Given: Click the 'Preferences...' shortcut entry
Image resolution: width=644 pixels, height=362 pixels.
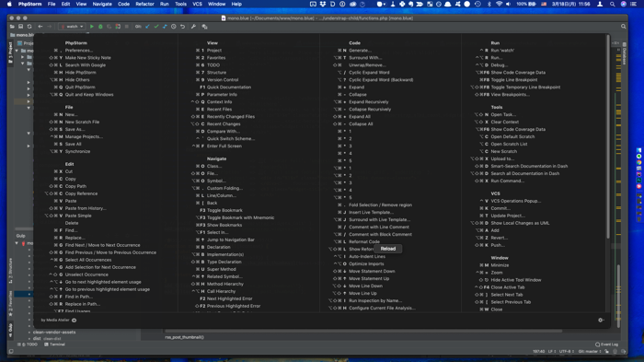Looking at the screenshot, I should 79,50.
